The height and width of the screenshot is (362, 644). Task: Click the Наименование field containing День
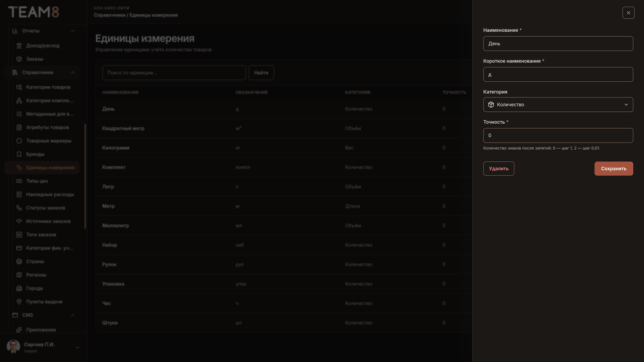coord(558,44)
